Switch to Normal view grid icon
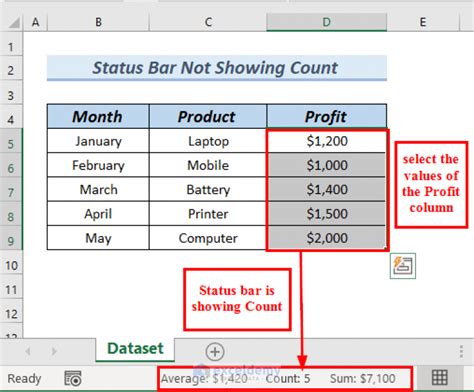Viewport: 474px width, 392px height. [x=439, y=378]
